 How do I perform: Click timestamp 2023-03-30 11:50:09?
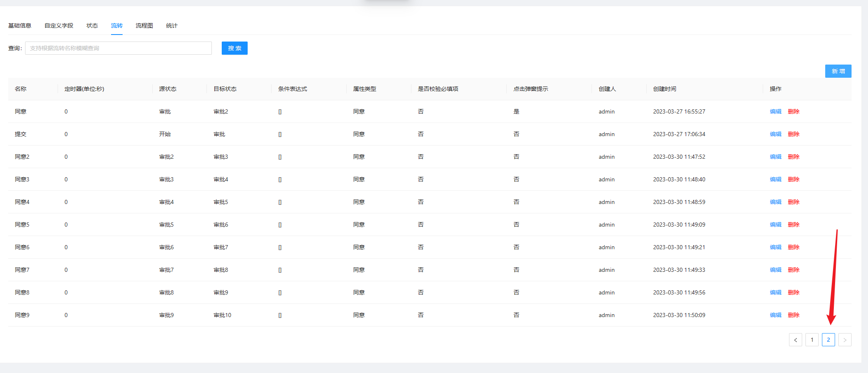(679, 315)
